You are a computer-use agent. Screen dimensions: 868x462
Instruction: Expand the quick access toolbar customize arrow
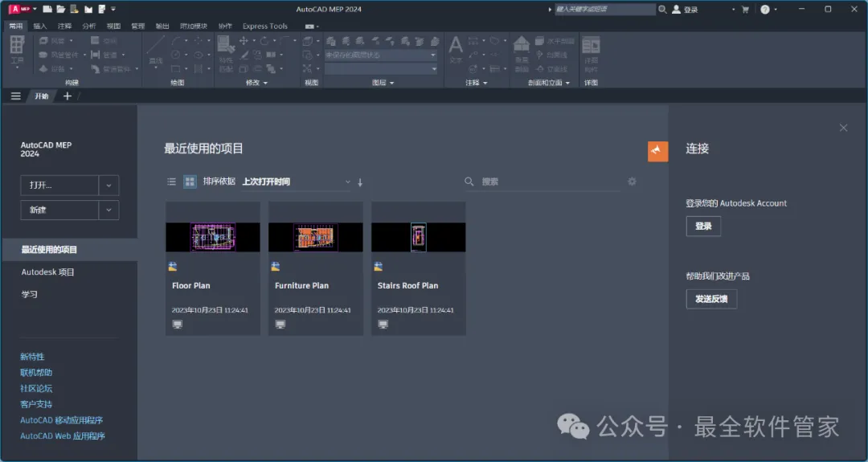click(x=113, y=9)
